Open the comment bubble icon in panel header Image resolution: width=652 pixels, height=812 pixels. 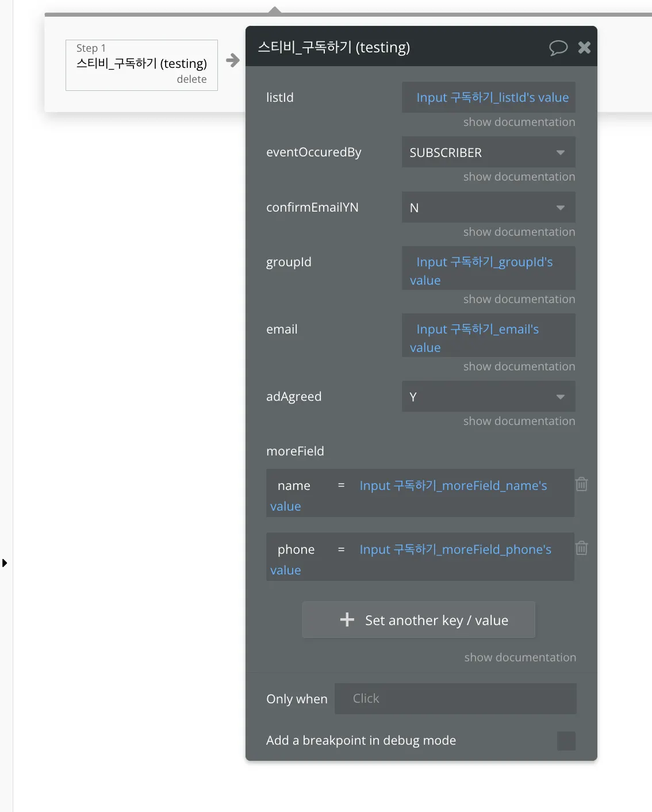pos(558,48)
